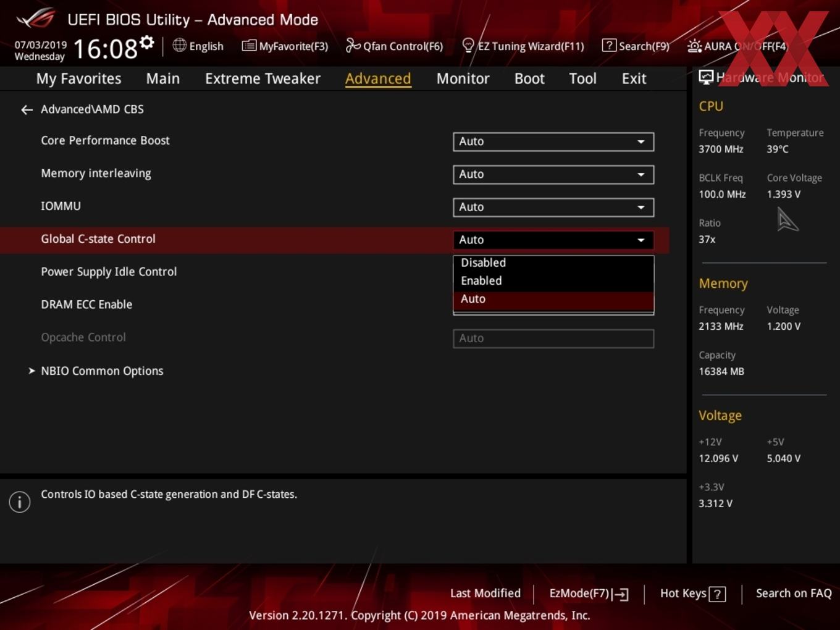
Task: Open the Tool tab
Action: 582,78
